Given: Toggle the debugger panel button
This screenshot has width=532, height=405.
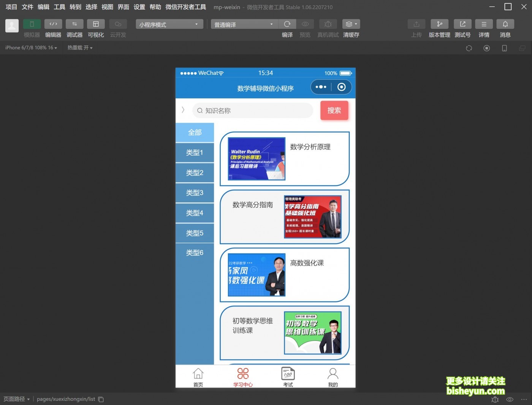Looking at the screenshot, I should pos(74,24).
